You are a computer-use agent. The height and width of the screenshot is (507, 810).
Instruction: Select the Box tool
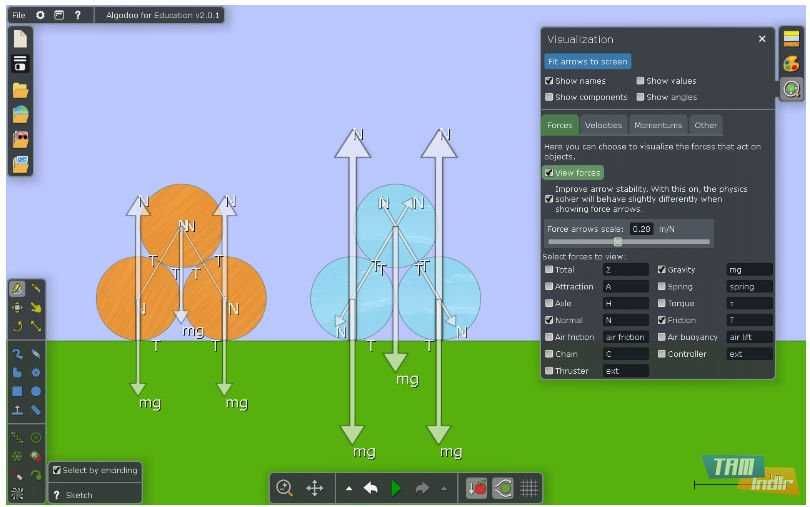(18, 391)
